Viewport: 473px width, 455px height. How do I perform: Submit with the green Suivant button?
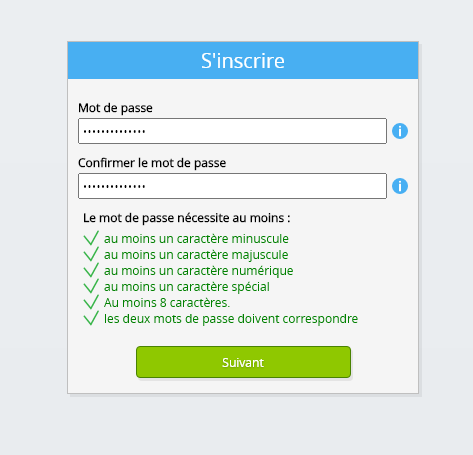[x=243, y=362]
